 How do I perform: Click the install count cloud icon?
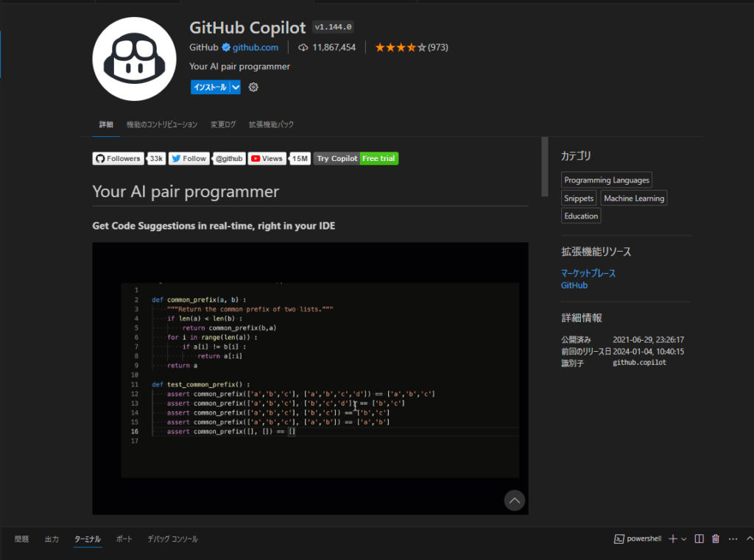tap(303, 47)
